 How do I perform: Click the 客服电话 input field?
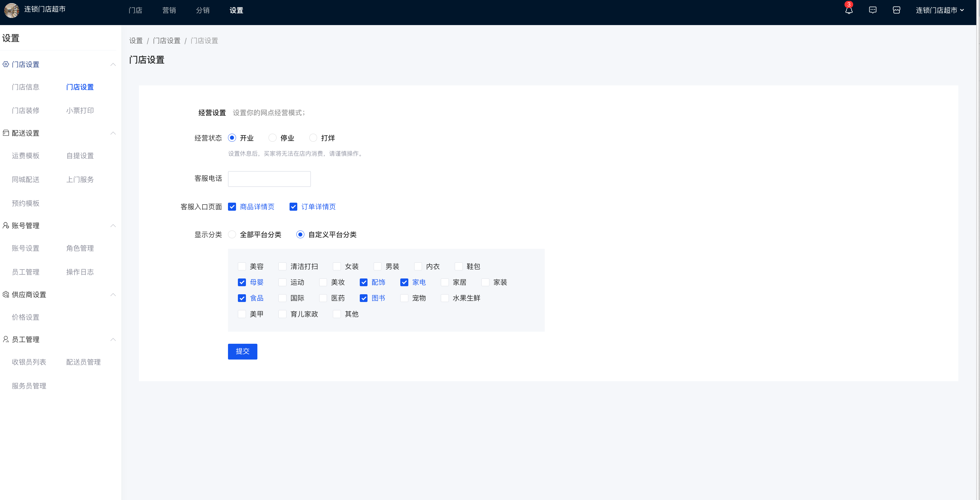click(x=269, y=179)
